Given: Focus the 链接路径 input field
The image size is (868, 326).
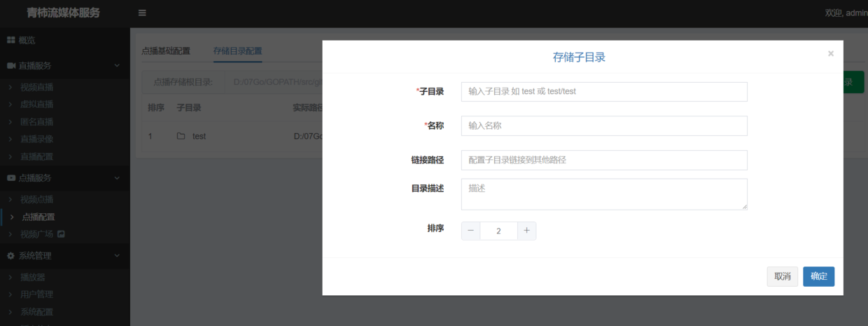Looking at the screenshot, I should pos(604,160).
